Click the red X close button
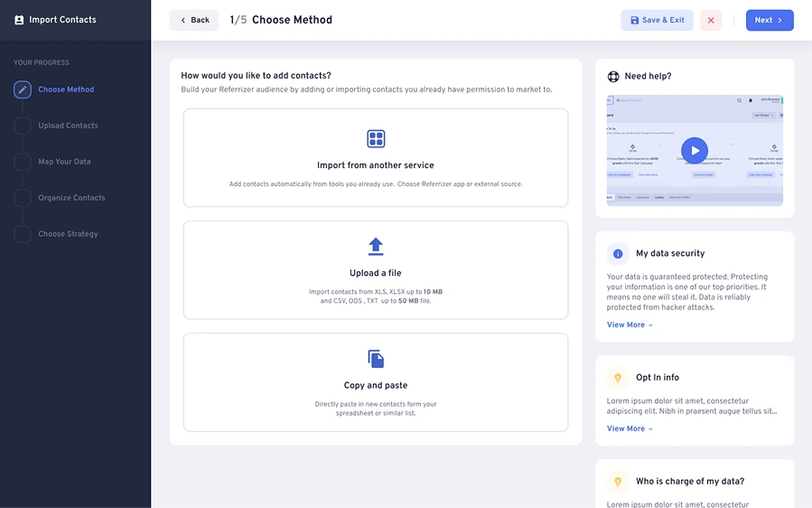 tap(711, 20)
